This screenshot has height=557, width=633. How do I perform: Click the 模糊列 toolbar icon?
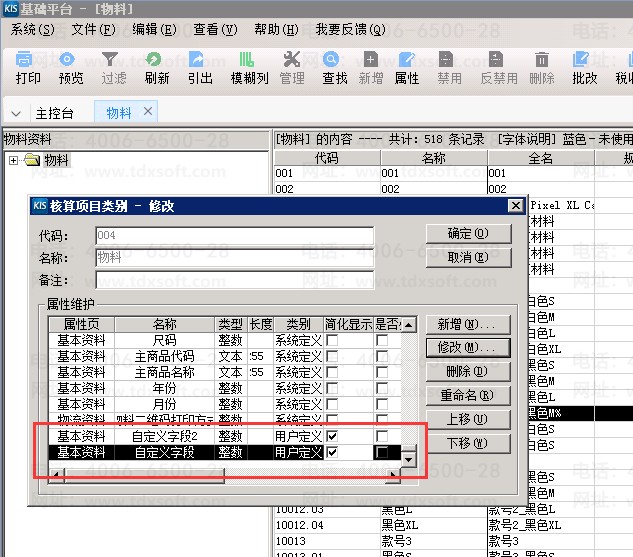249,68
